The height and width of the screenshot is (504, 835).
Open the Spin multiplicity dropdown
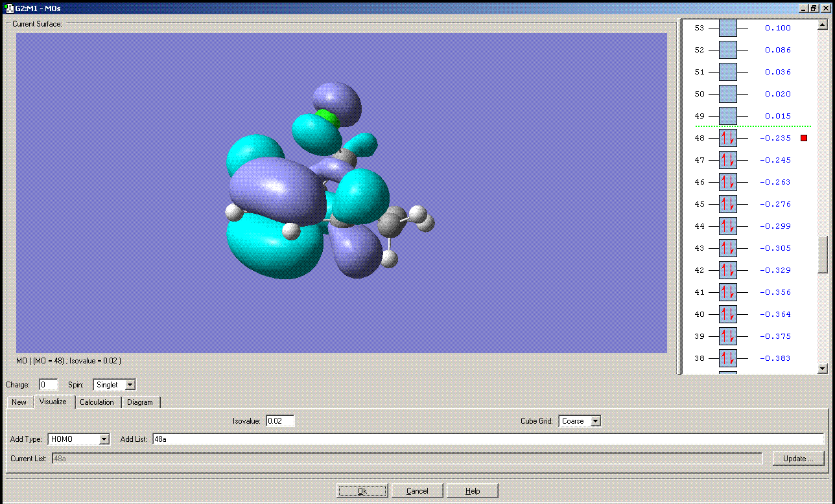[130, 385]
